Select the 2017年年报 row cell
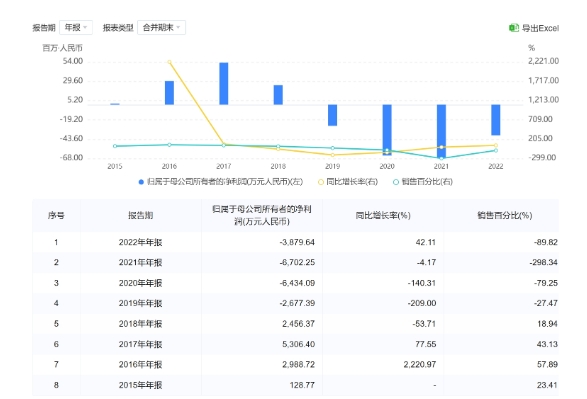 pyautogui.click(x=140, y=344)
